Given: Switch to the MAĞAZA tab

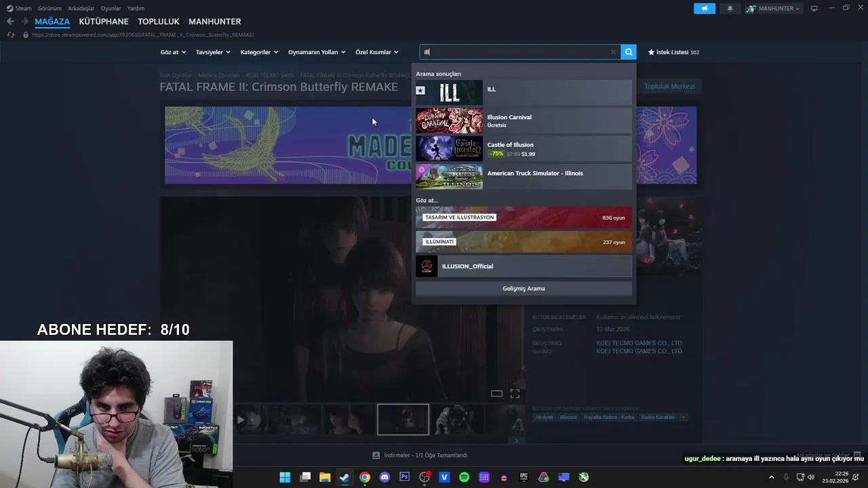Looking at the screenshot, I should [52, 22].
